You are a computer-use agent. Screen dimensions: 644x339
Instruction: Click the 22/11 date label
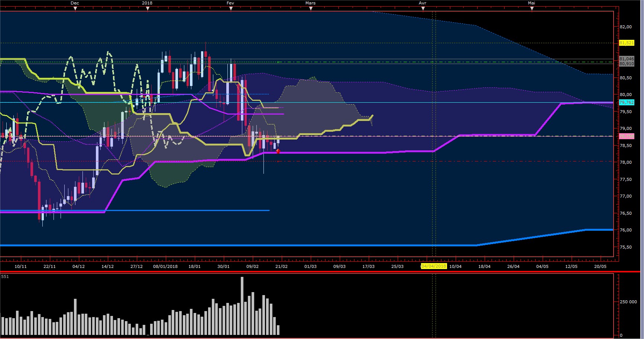49,266
